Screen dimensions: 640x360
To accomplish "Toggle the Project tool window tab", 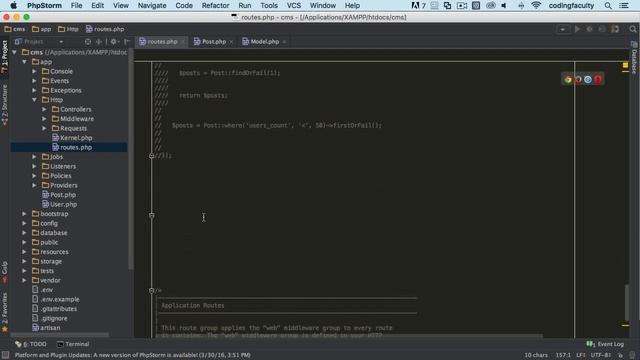I will coord(4,57).
